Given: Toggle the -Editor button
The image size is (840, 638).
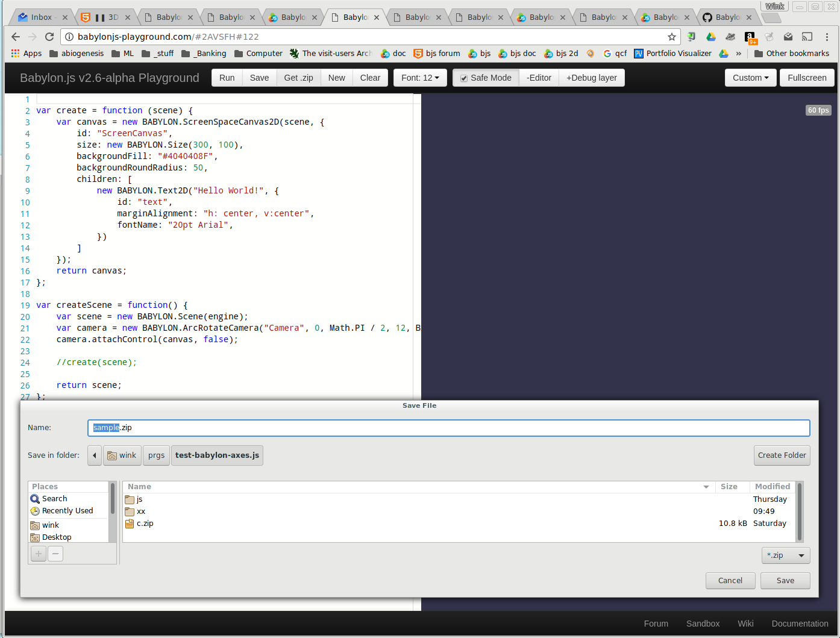Looking at the screenshot, I should click(539, 78).
